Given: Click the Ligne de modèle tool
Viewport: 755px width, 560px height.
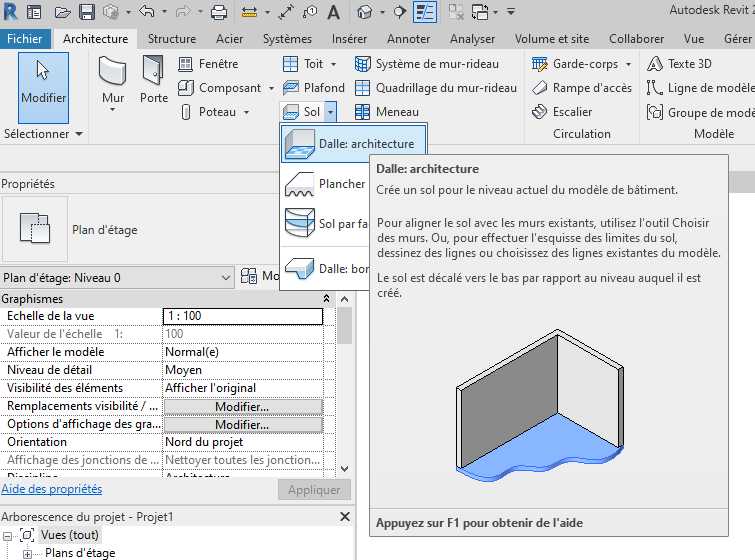Looking at the screenshot, I should (700, 88).
